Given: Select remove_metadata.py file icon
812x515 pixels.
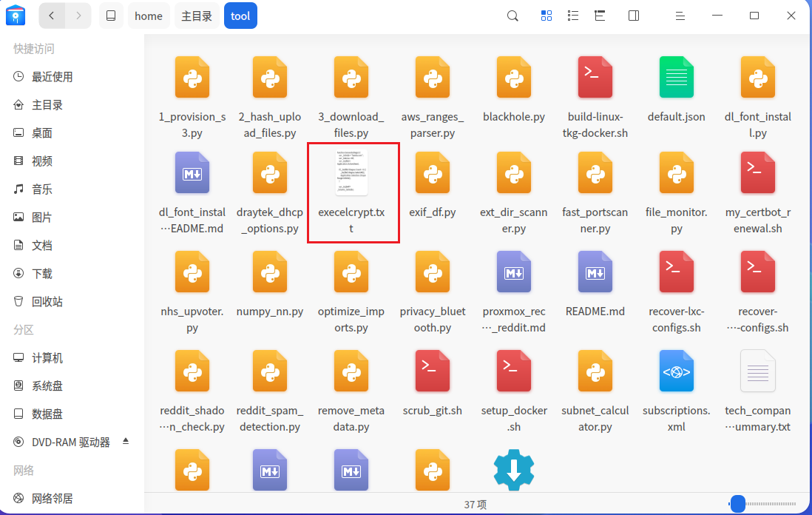Looking at the screenshot, I should (351, 371).
